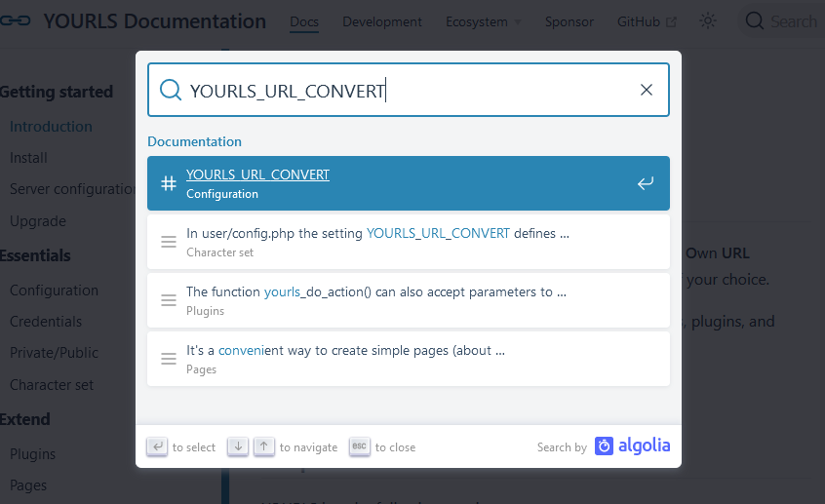Expand the Ecosystem dropdown menu
Viewport: 825px width, 504px height.
pos(483,21)
